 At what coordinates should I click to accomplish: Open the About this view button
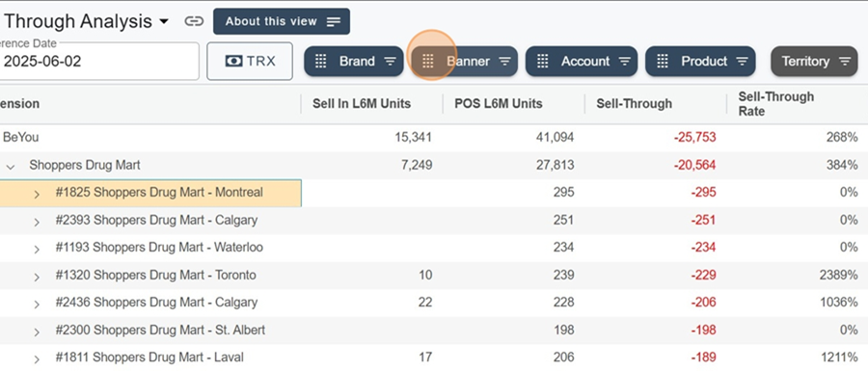point(282,21)
